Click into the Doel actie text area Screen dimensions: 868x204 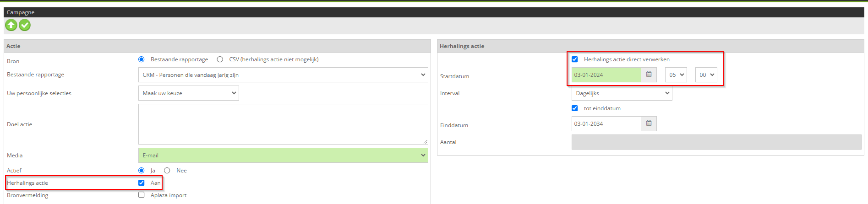[x=283, y=124]
